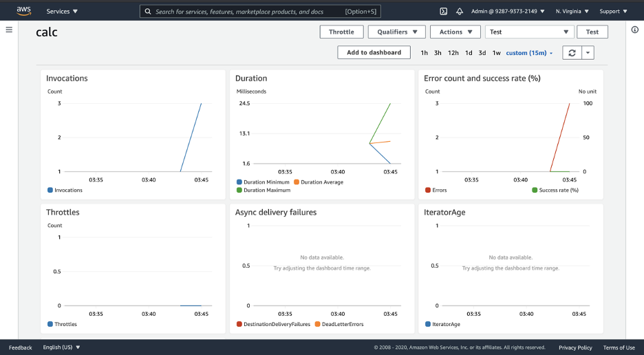The height and width of the screenshot is (355, 644).
Task: Focus the AWS services search field
Action: point(260,12)
